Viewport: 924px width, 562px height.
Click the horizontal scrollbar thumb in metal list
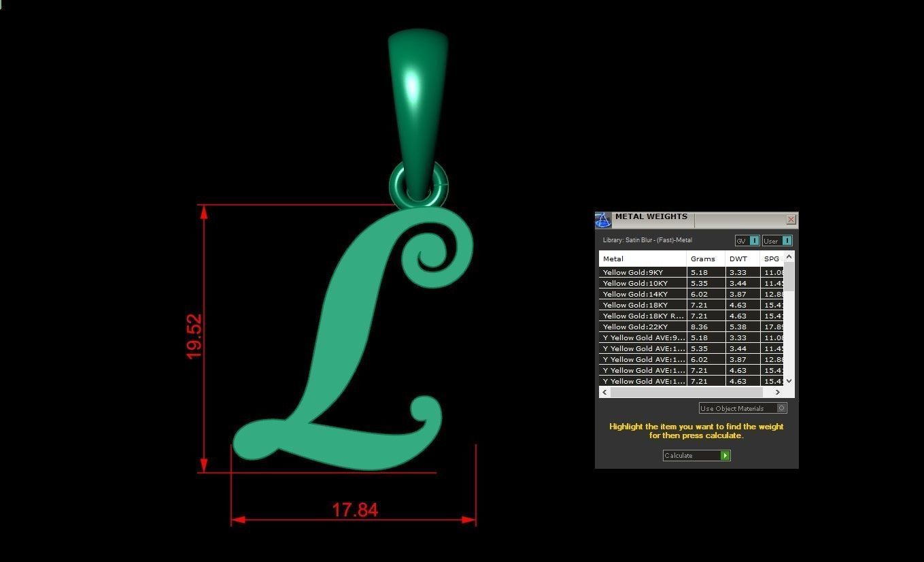[x=686, y=393]
